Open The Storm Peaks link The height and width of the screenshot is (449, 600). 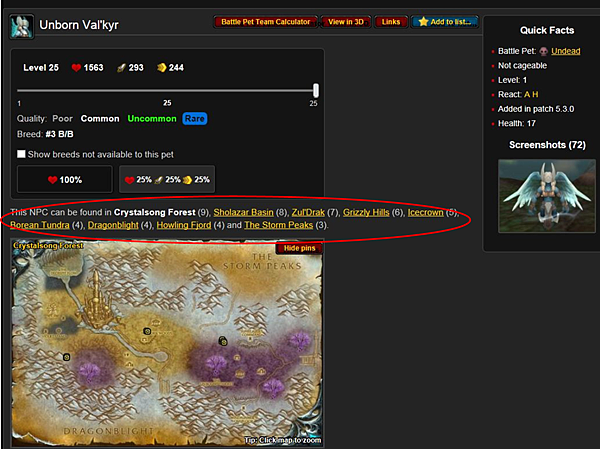tap(279, 225)
